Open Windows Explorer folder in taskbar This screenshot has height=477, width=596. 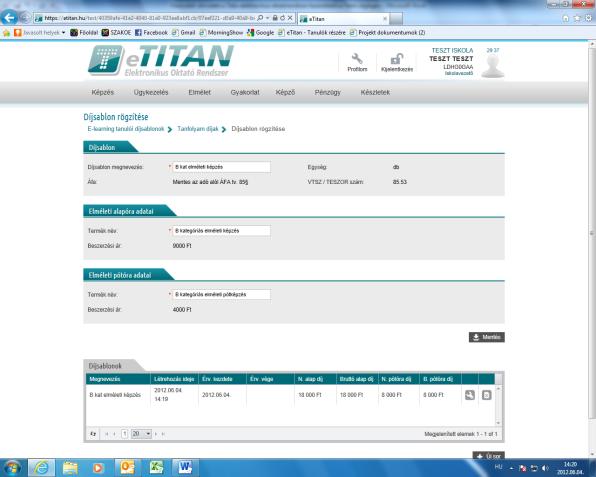point(70,467)
